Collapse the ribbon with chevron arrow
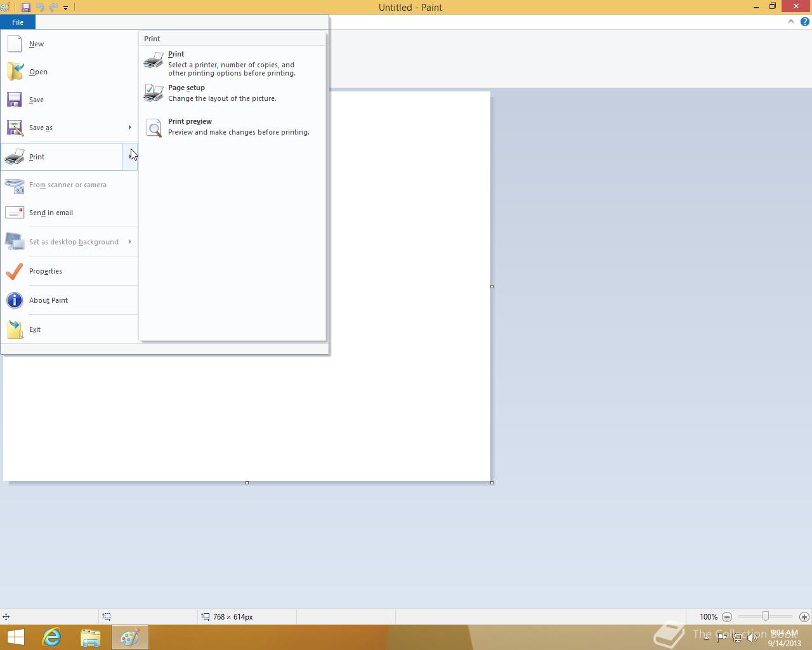The width and height of the screenshot is (812, 650). coord(790,22)
